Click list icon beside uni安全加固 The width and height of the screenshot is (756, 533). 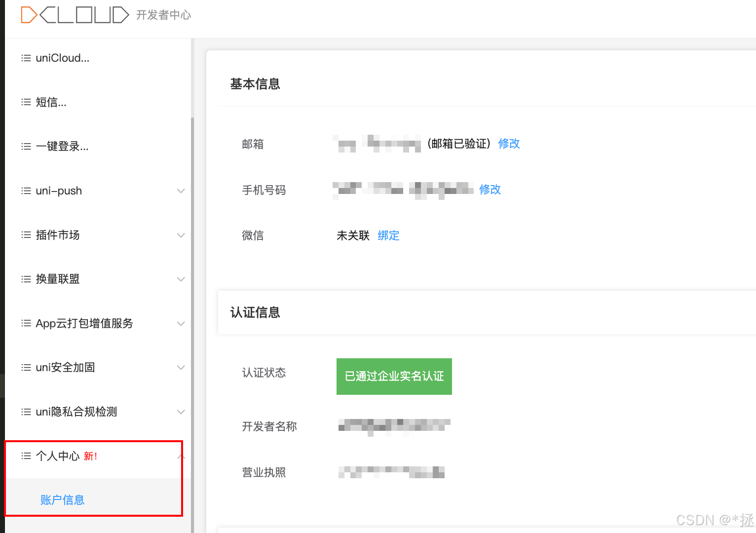tap(26, 368)
